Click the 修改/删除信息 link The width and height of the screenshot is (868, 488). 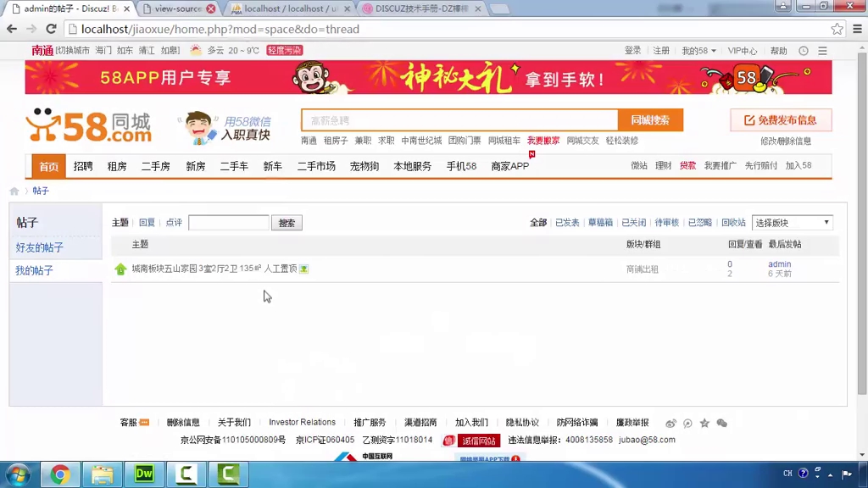(786, 141)
